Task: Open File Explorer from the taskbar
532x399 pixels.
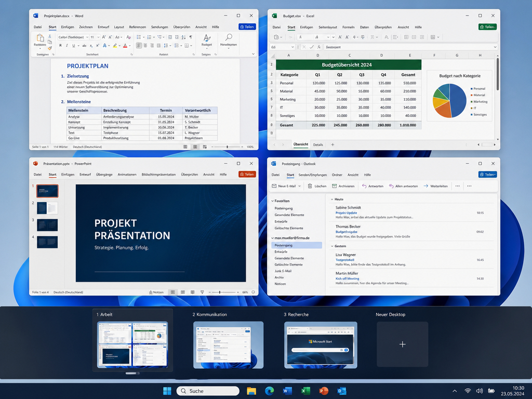Action: tap(251, 391)
